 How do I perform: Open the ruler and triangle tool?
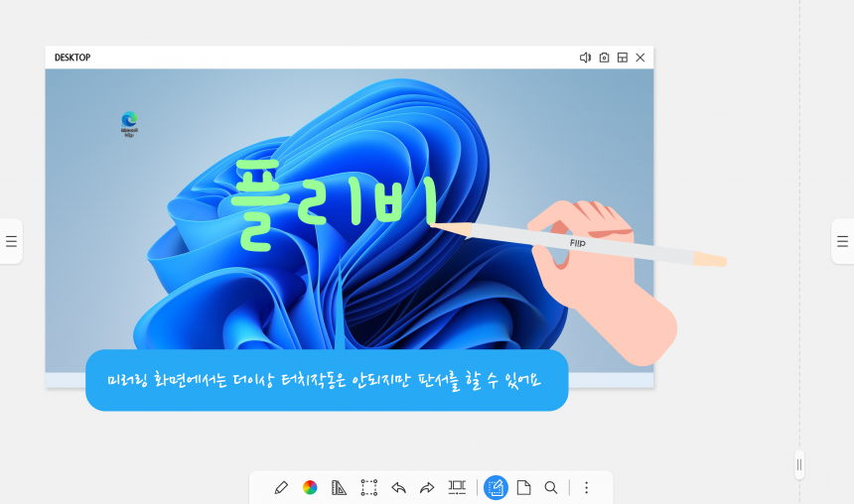(339, 487)
